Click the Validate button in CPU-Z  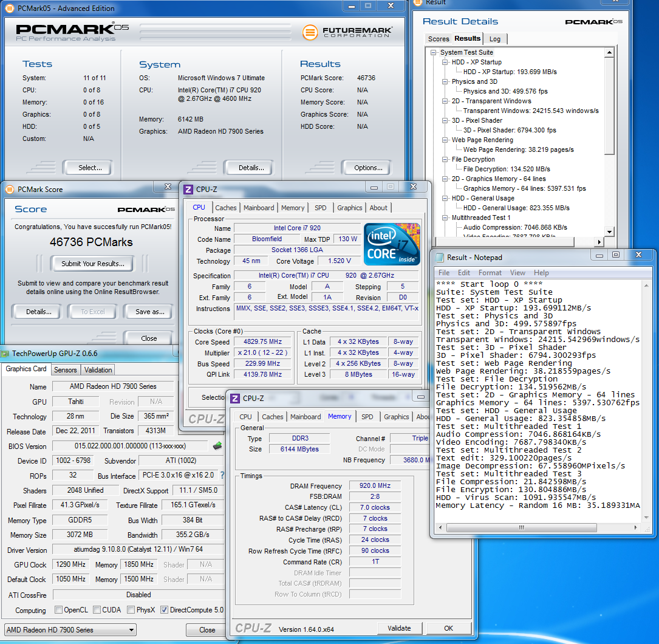pos(399,628)
